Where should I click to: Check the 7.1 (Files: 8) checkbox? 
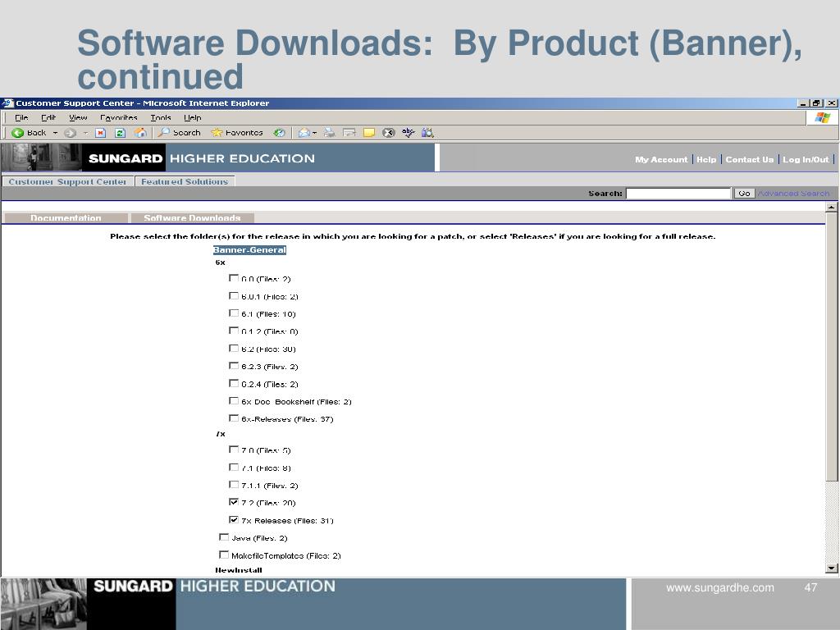(x=234, y=467)
